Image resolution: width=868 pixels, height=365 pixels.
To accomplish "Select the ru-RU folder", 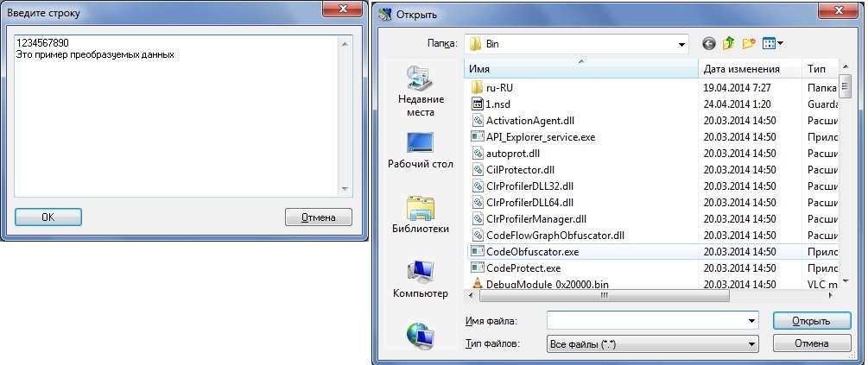I will tap(505, 88).
